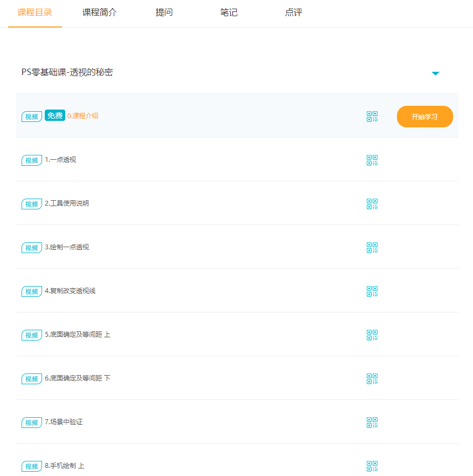Open the 点评 tab

(293, 12)
